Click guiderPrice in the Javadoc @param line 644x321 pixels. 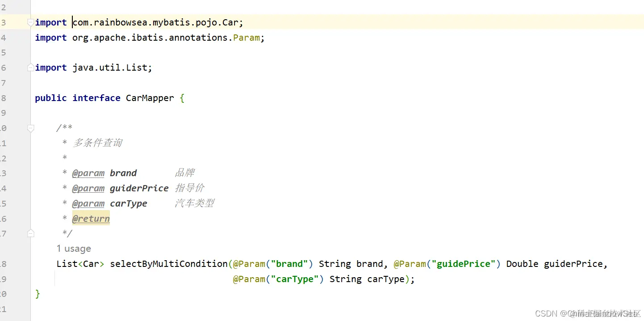139,188
